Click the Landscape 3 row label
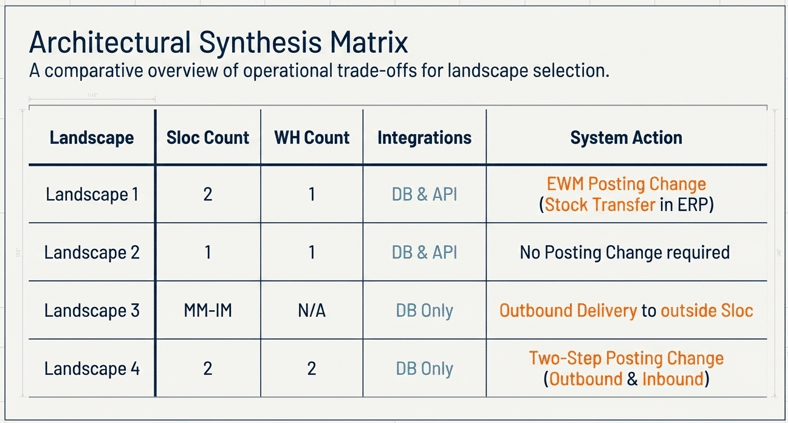 (92, 310)
